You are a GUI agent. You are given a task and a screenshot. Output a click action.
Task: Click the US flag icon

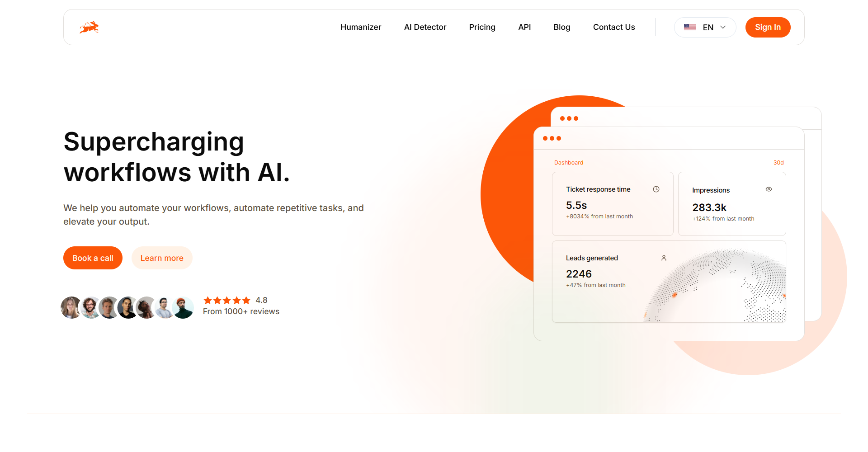point(690,27)
